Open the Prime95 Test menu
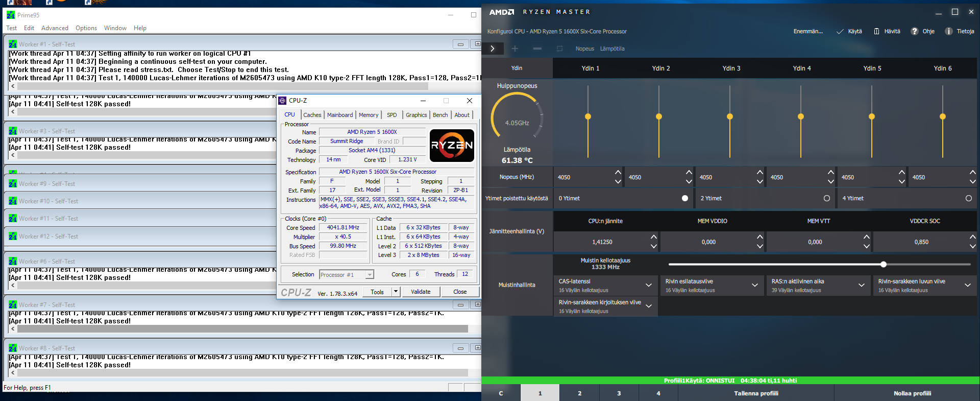Viewport: 980px width, 401px height. 11,28
